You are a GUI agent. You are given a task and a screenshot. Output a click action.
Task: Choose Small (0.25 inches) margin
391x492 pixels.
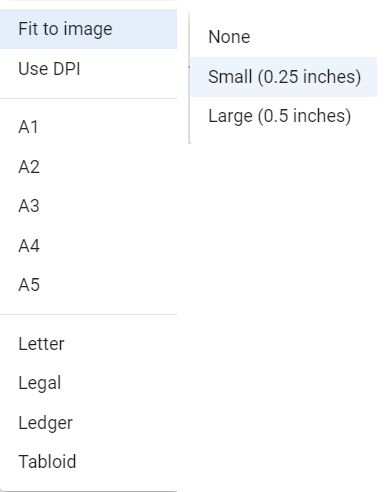284,77
